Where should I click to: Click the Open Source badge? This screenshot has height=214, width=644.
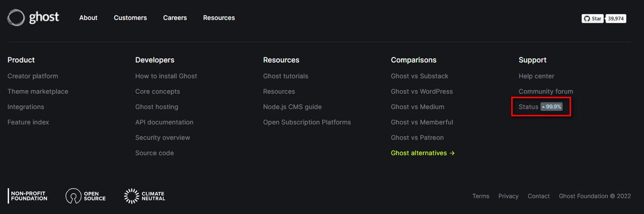coord(86,196)
